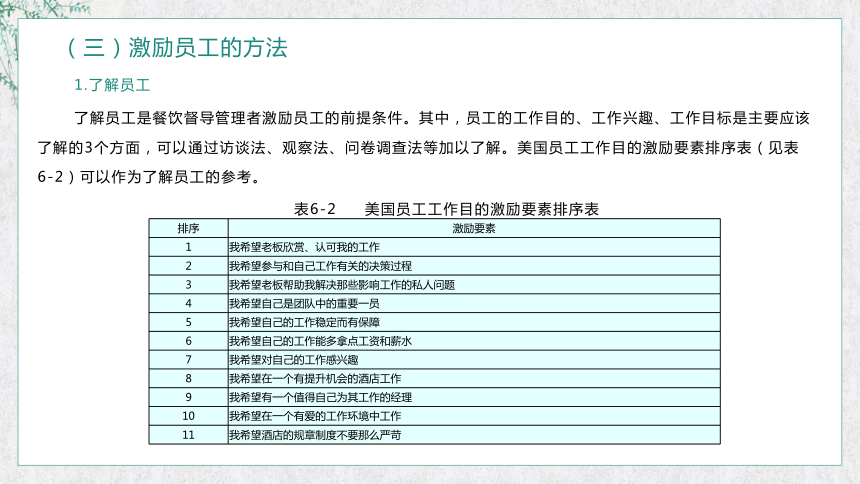Click the row 我希望在一个有提升机会的酒店工作
Viewport: 860px width, 484px height.
474,378
